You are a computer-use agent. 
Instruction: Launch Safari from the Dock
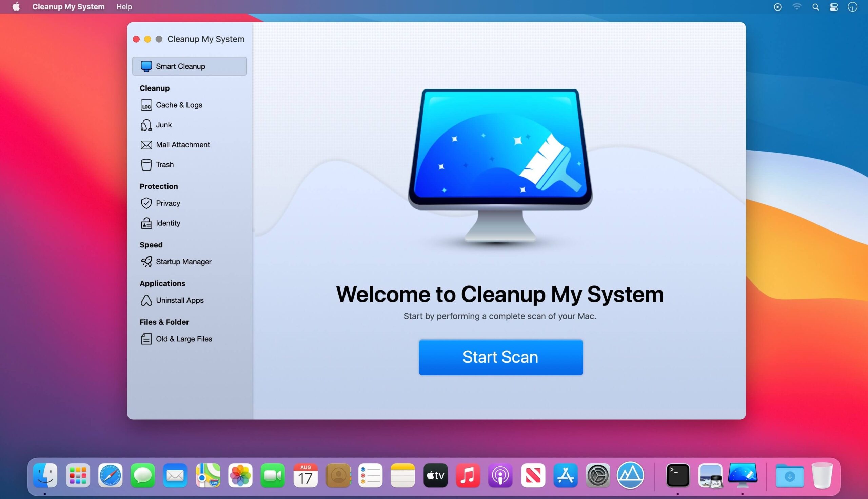coord(110,476)
